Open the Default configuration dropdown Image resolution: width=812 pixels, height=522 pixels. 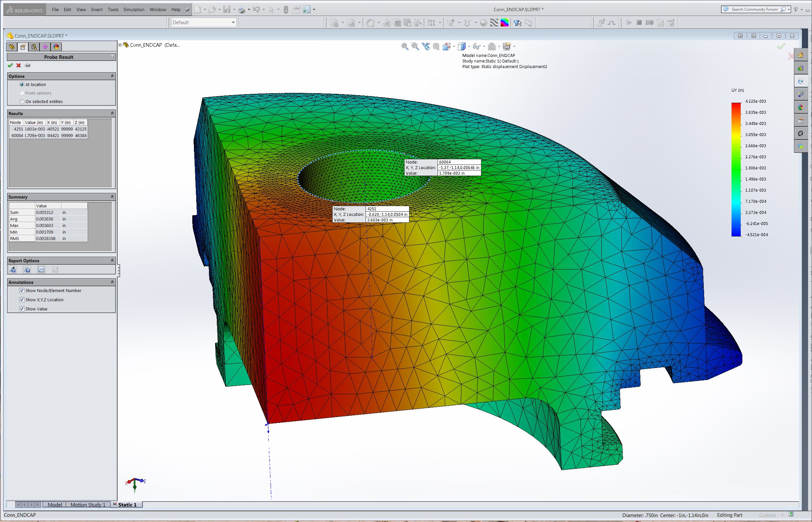coord(204,23)
